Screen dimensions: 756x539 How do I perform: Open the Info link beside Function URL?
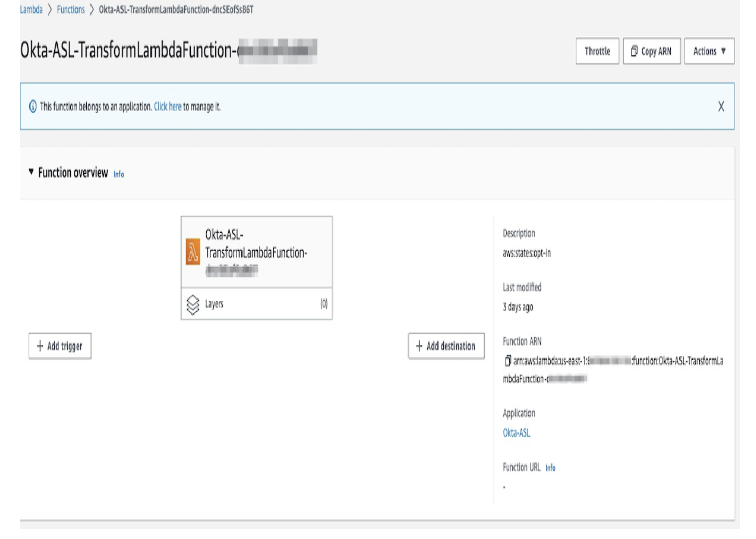coord(550,468)
